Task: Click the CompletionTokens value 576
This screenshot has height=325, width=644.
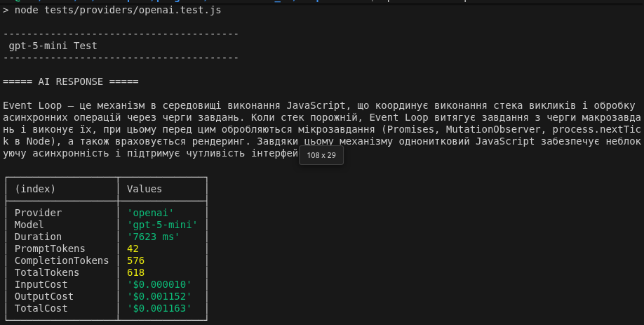Action: click(135, 260)
